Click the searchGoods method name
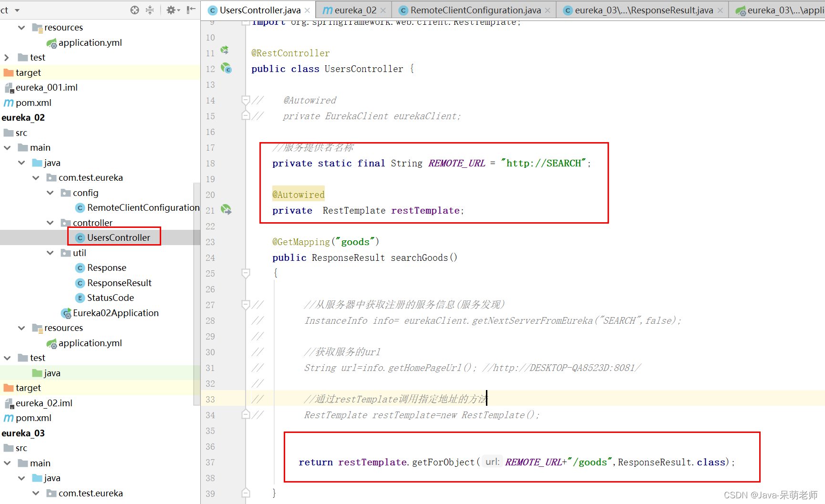The height and width of the screenshot is (504, 825). pos(419,257)
